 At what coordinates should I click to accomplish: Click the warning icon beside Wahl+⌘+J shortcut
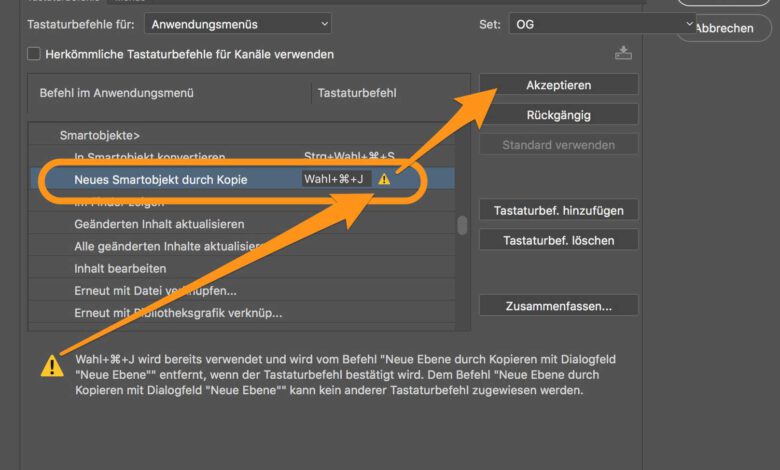pos(385,179)
